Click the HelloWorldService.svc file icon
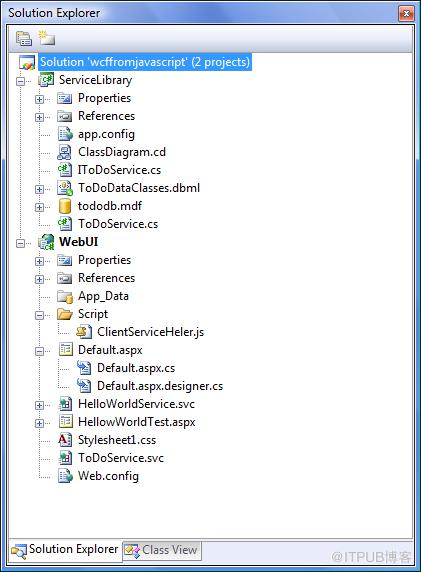 click(65, 404)
